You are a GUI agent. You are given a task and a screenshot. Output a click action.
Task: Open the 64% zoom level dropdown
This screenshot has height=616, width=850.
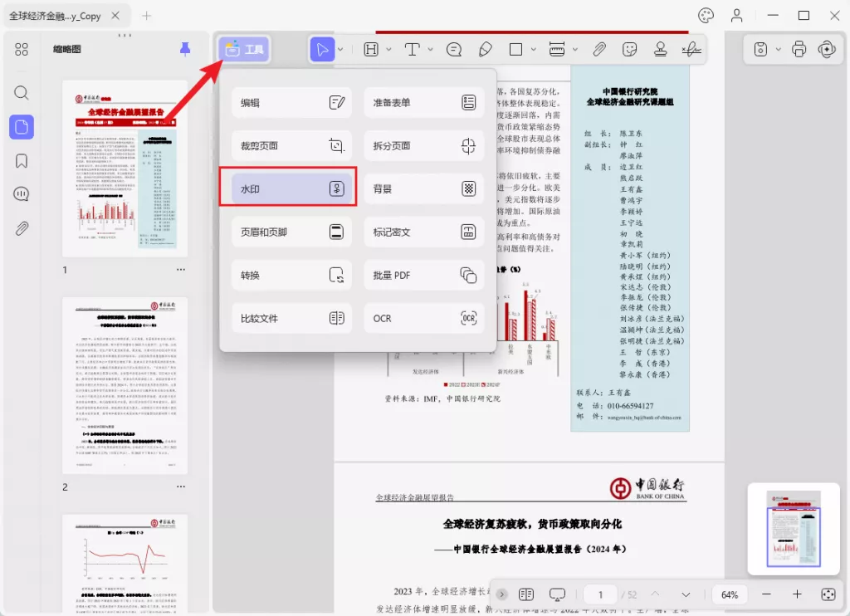click(x=730, y=594)
